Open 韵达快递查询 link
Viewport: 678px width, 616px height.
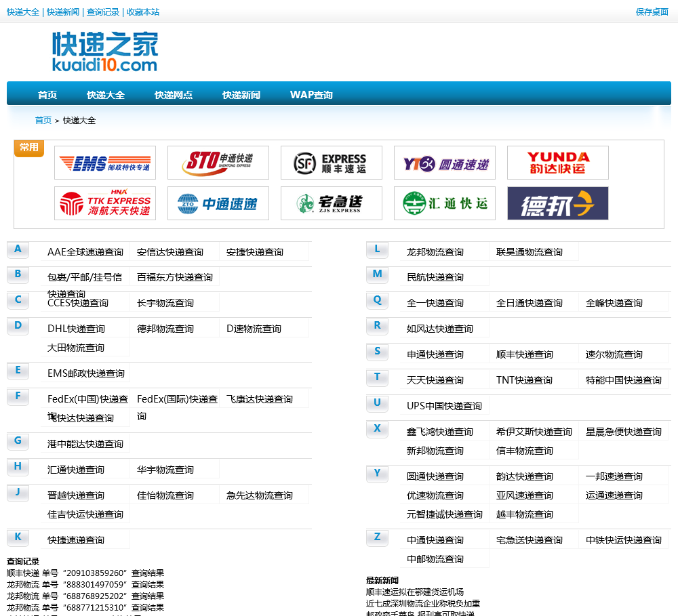(525, 476)
